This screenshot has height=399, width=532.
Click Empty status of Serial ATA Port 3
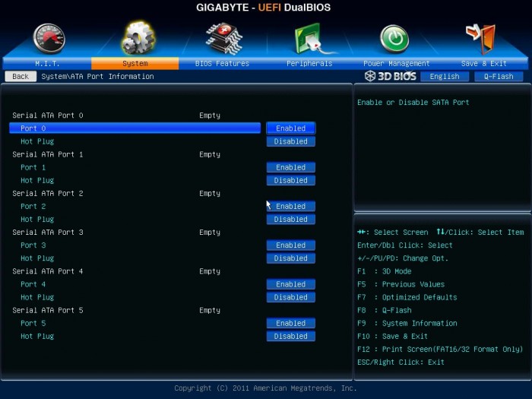(210, 233)
